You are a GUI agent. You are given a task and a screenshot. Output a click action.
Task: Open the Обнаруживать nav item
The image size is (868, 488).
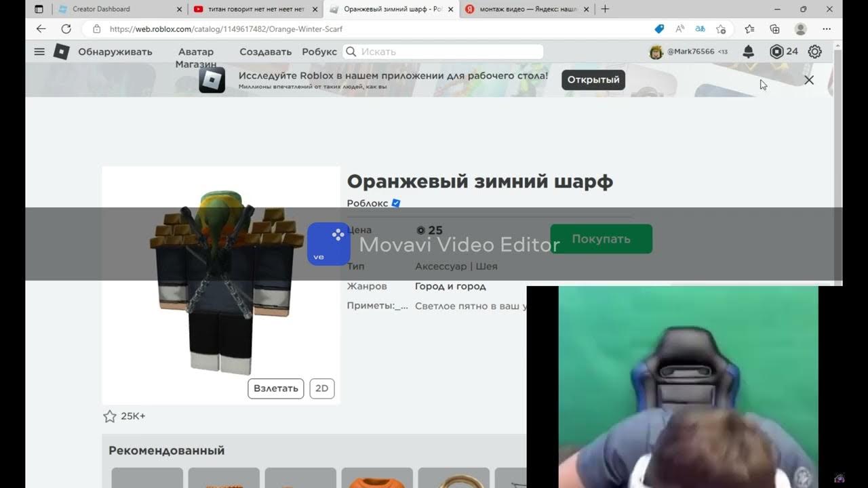[x=115, y=52]
